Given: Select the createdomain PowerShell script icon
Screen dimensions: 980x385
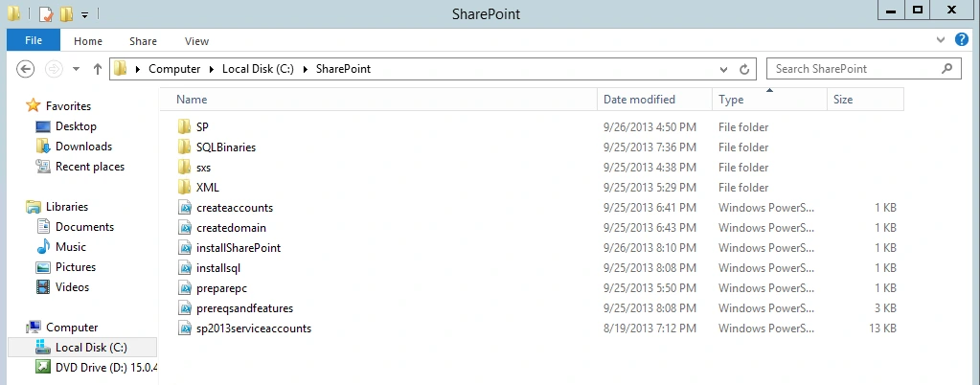Looking at the screenshot, I should [184, 228].
